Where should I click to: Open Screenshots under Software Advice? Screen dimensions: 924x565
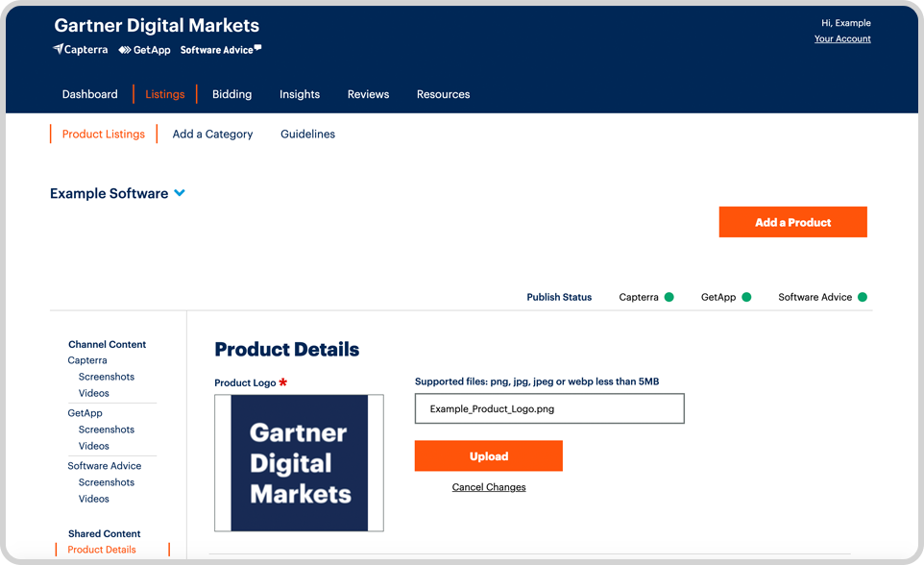(x=106, y=482)
